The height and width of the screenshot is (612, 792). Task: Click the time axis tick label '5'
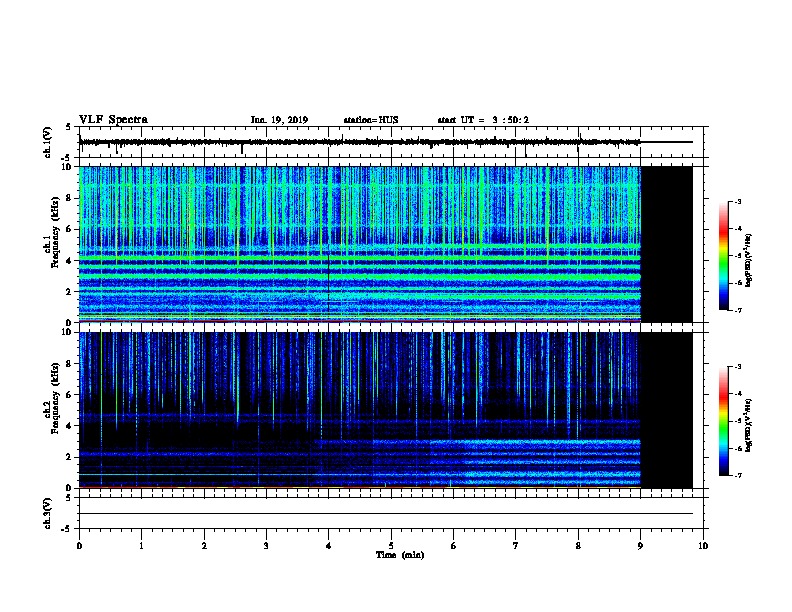click(x=391, y=545)
